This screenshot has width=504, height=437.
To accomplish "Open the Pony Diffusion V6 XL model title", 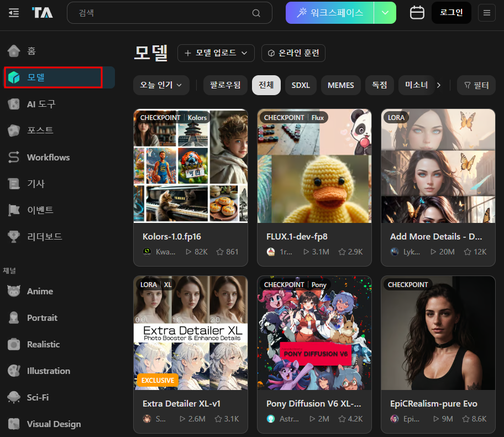I will [x=313, y=403].
